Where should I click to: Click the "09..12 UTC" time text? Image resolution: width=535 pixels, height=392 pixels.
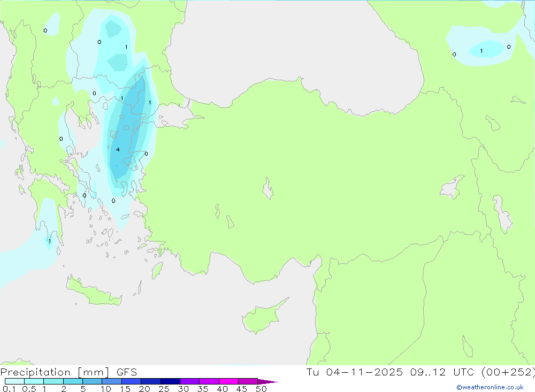442,372
